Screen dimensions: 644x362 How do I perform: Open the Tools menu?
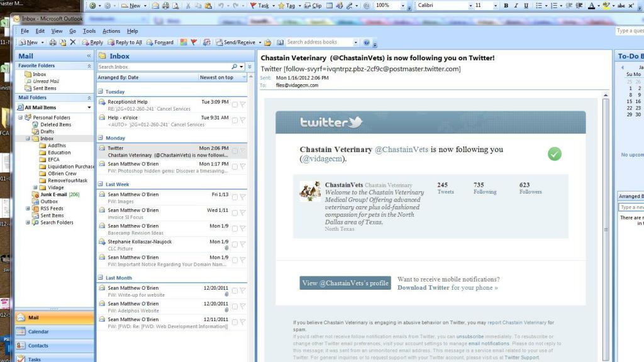tap(89, 31)
